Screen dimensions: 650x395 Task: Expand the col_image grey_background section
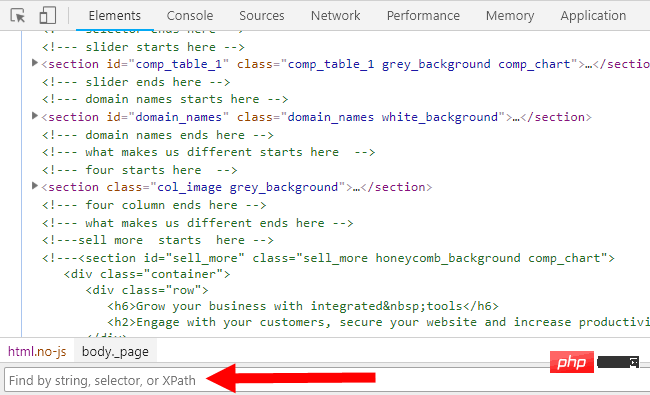pos(35,186)
